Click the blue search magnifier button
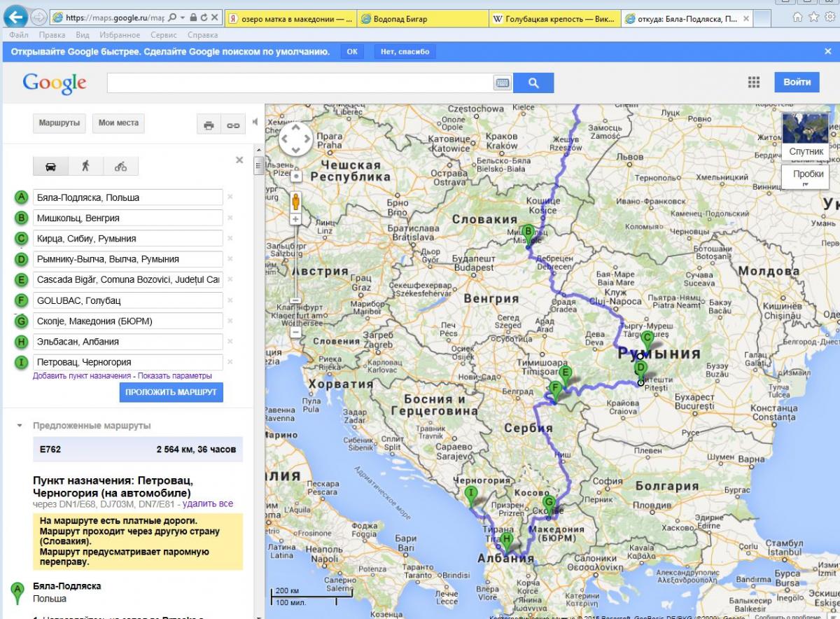Screen dimensions: 840x619 click(533, 83)
